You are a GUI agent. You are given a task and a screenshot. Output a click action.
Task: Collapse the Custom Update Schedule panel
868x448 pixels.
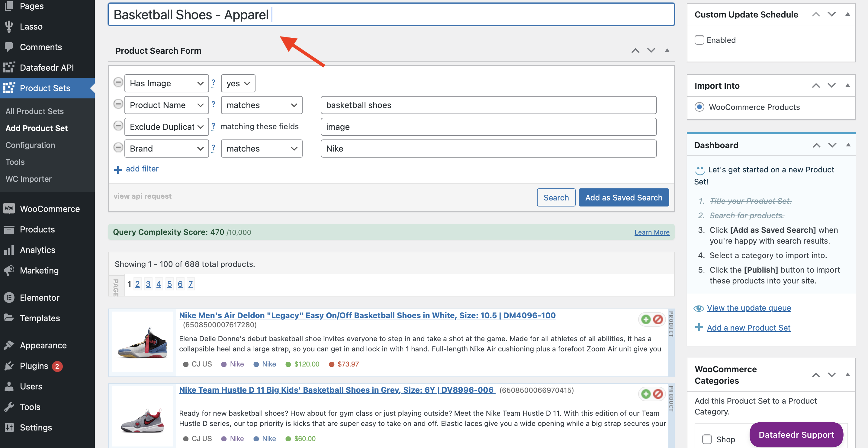(x=847, y=14)
